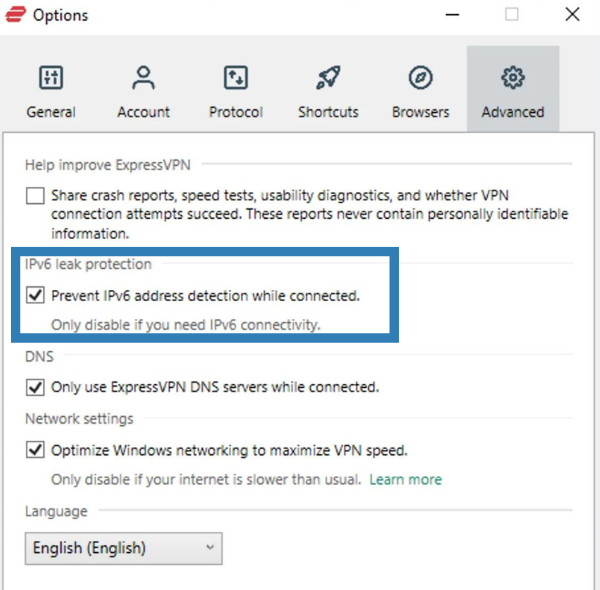Click the Options title text
The height and width of the screenshot is (590, 600).
coord(60,15)
